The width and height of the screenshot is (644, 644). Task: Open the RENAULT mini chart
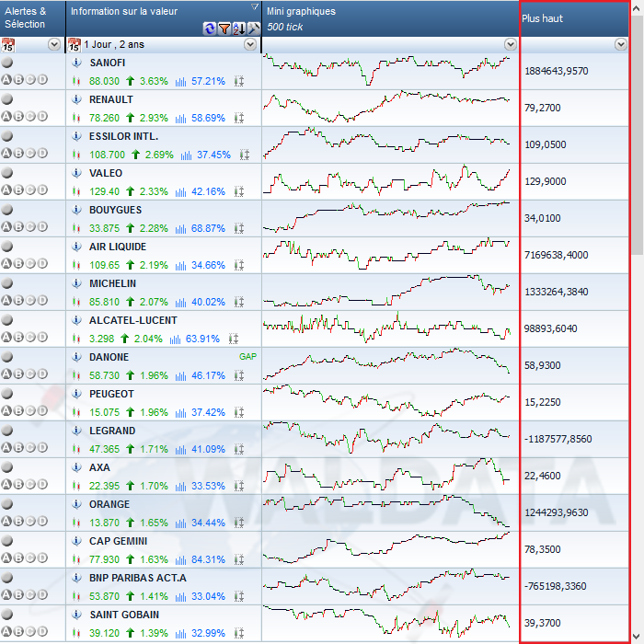(386, 108)
